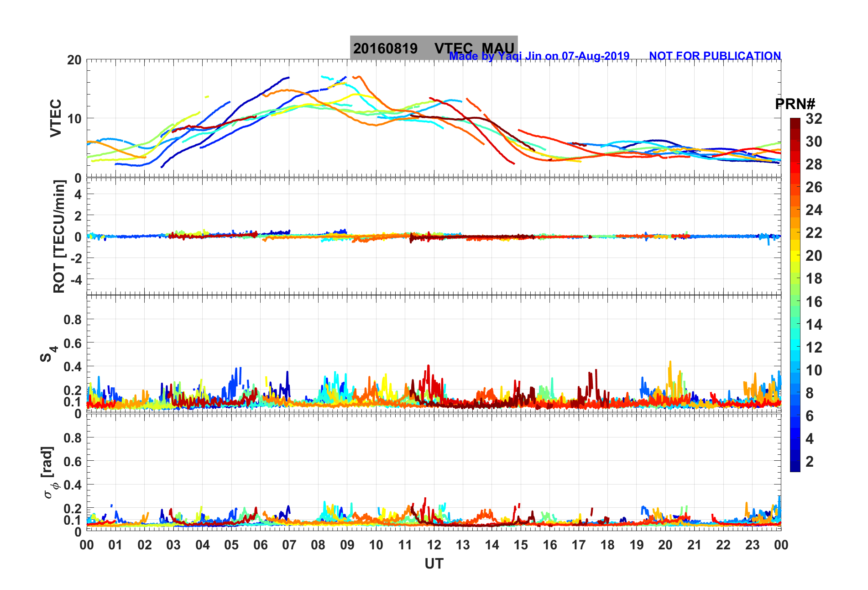This screenshot has width=868, height=590.
Task: Click x-axis tick label 18
Action: coord(607,545)
